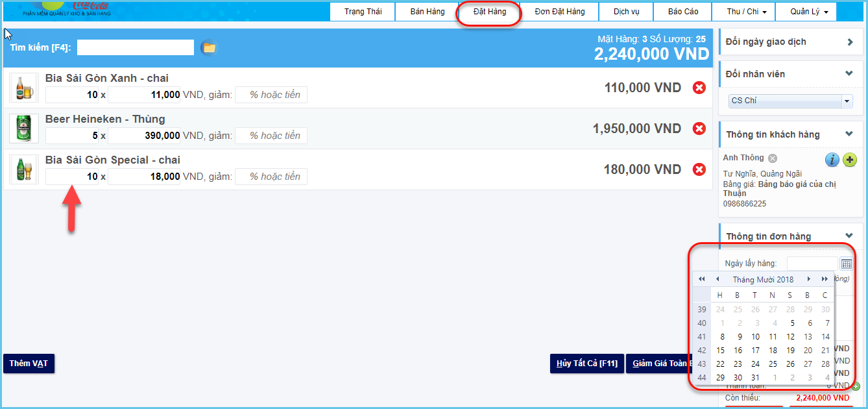Click Hủy Tất Cả [F11] button
The height and width of the screenshot is (409, 868).
pyautogui.click(x=586, y=364)
